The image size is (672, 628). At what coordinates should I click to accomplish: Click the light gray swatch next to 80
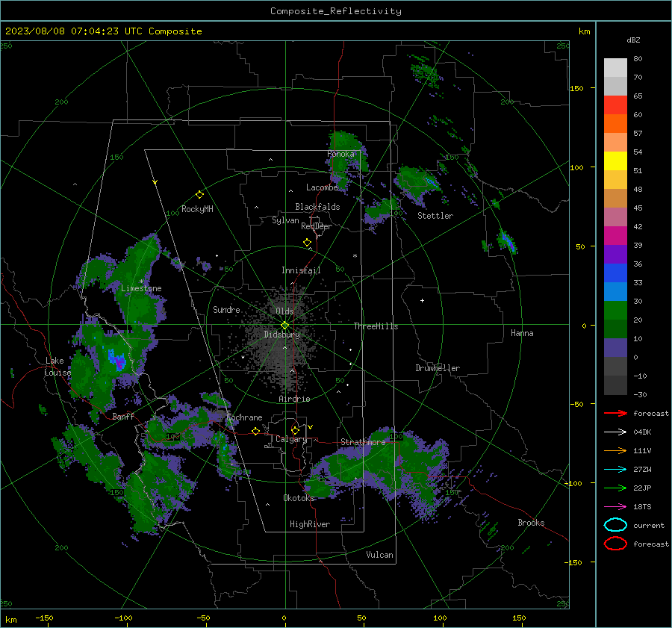(x=615, y=67)
